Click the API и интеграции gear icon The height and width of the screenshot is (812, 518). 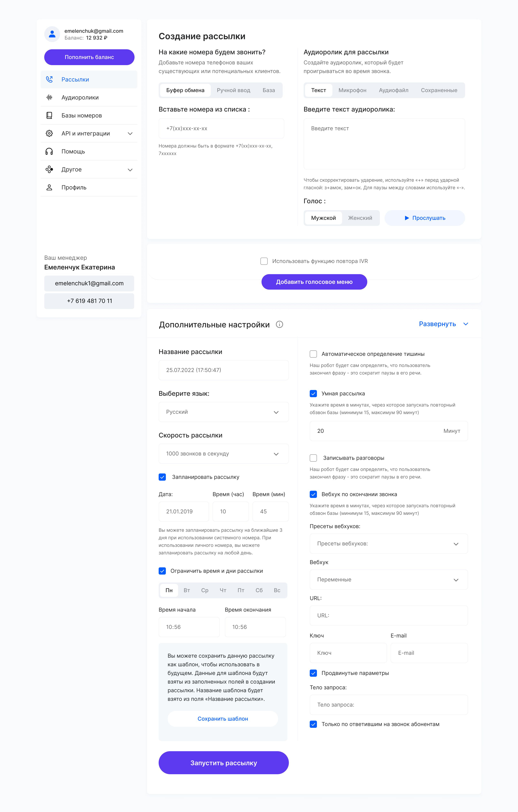pos(49,133)
